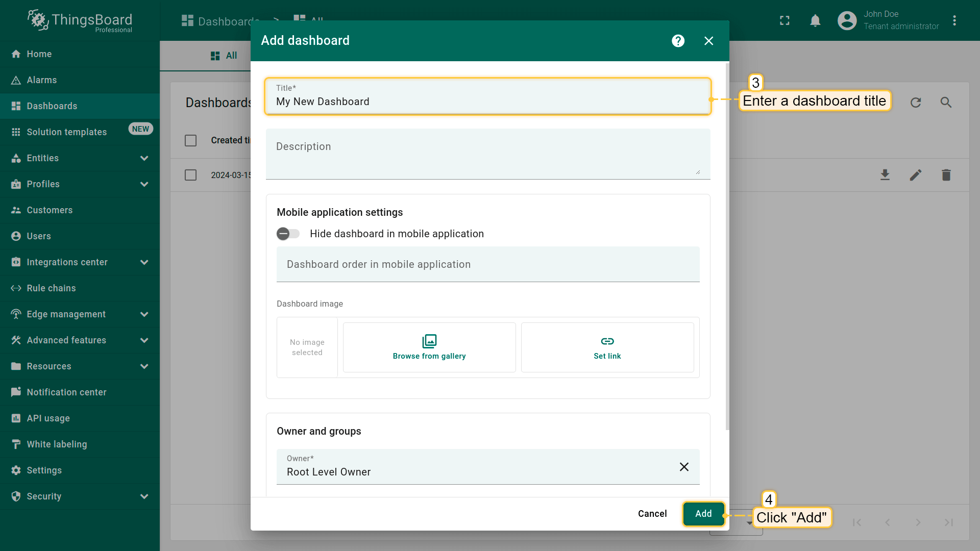This screenshot has height=551, width=980.
Task: Click the refresh dashboards icon
Action: (916, 103)
